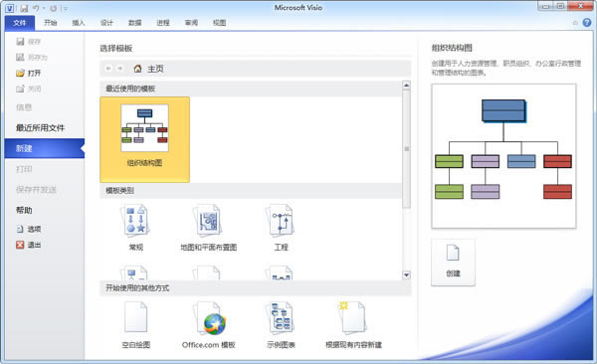
Task: Switch to the 数据 ribbon tab
Action: point(134,23)
